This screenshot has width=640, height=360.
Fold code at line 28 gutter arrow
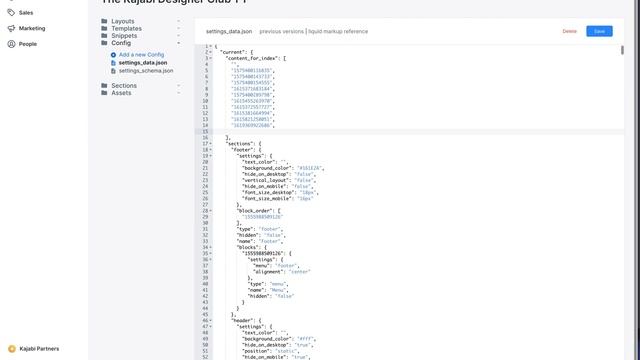(x=211, y=211)
